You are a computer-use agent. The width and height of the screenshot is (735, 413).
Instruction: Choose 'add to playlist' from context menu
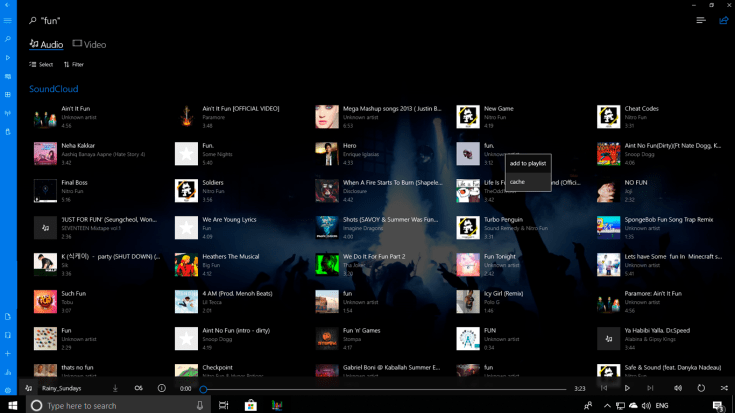click(x=528, y=163)
